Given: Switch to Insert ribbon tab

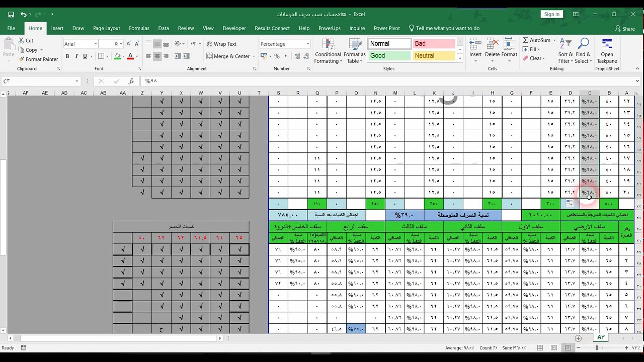Looking at the screenshot, I should tap(57, 28).
